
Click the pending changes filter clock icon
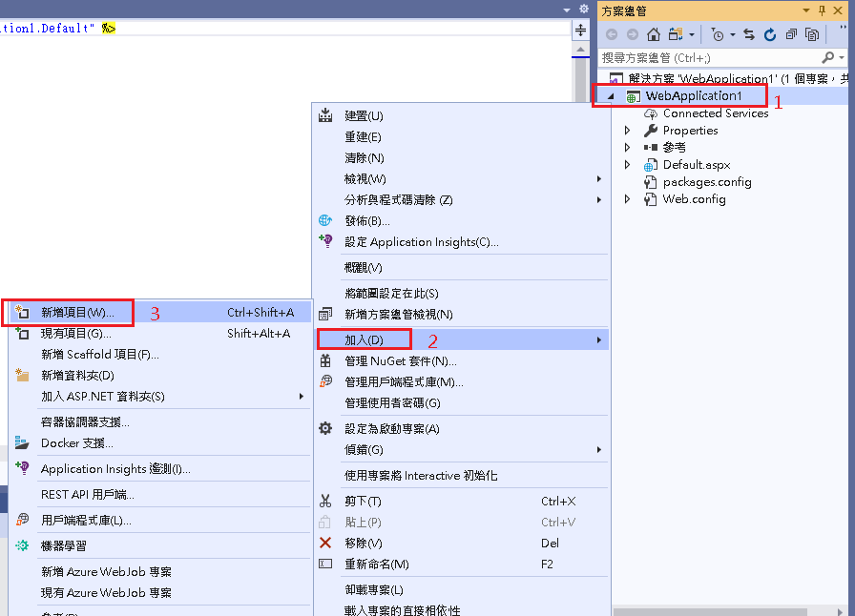click(x=718, y=35)
